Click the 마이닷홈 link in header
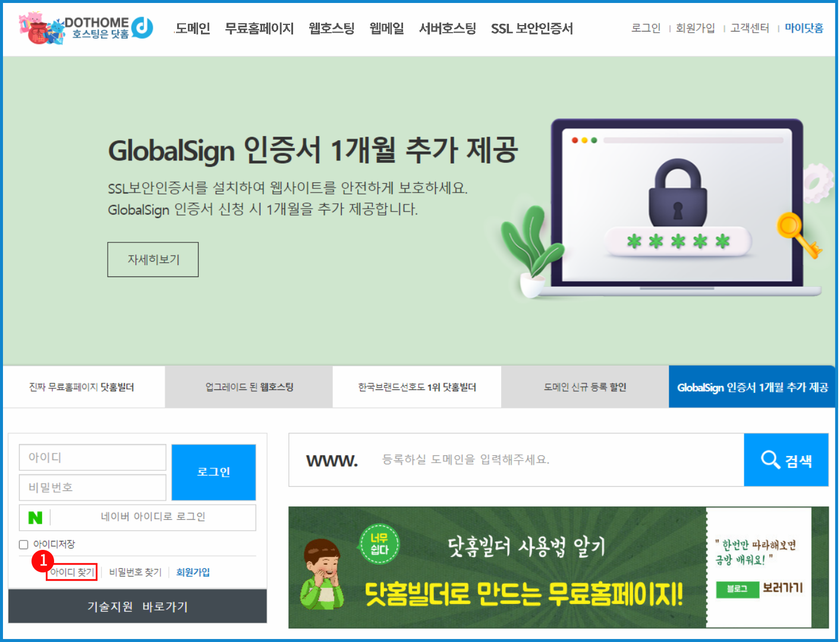Screen dimensions: 840x642 click(804, 28)
